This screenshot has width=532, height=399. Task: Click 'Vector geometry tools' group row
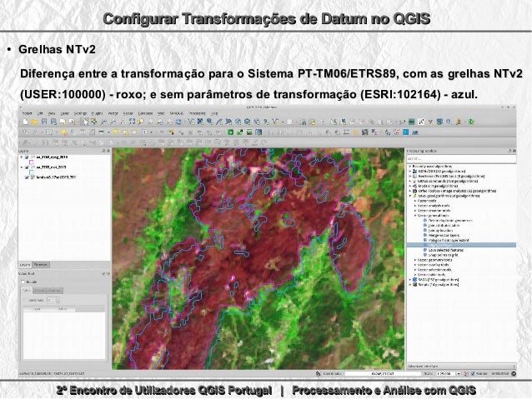coord(434,260)
